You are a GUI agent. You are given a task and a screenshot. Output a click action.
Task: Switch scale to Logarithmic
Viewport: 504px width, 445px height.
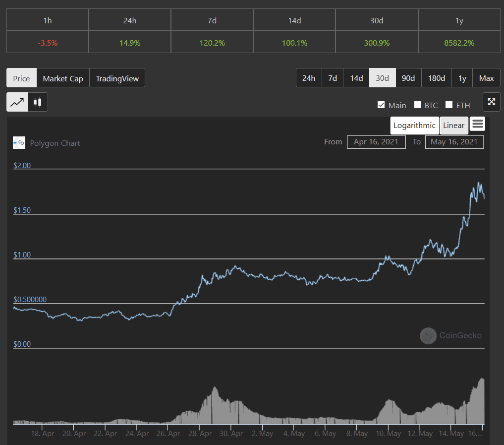point(414,125)
